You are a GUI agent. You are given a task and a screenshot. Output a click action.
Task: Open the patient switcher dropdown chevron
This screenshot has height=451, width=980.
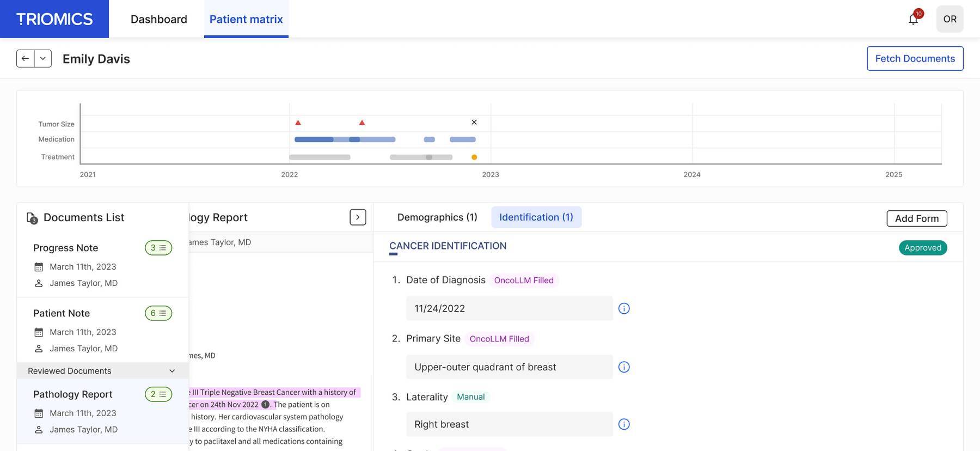coord(43,58)
